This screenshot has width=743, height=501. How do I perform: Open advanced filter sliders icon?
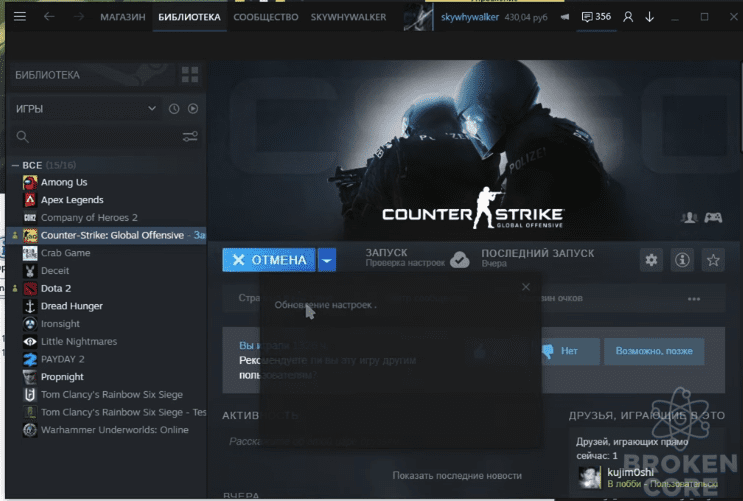(190, 137)
